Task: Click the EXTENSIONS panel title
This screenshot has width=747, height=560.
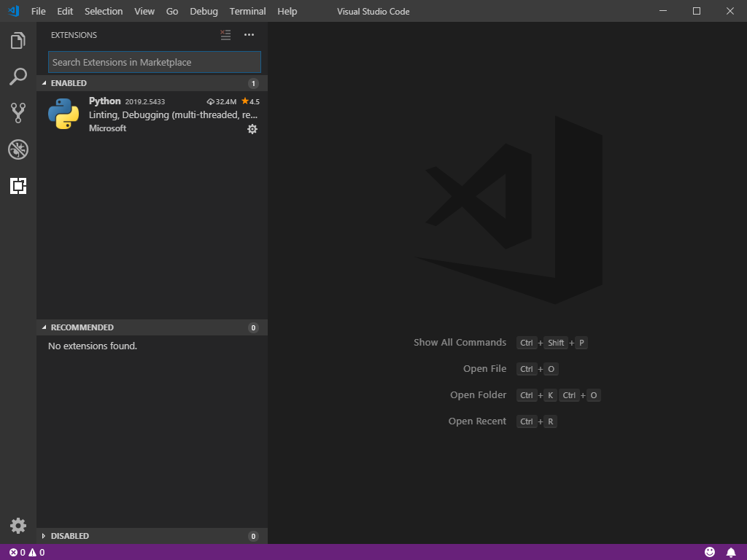Action: [74, 35]
